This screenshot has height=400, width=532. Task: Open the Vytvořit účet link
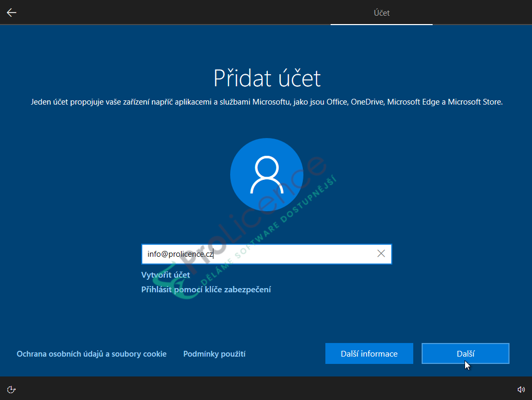pos(166,275)
